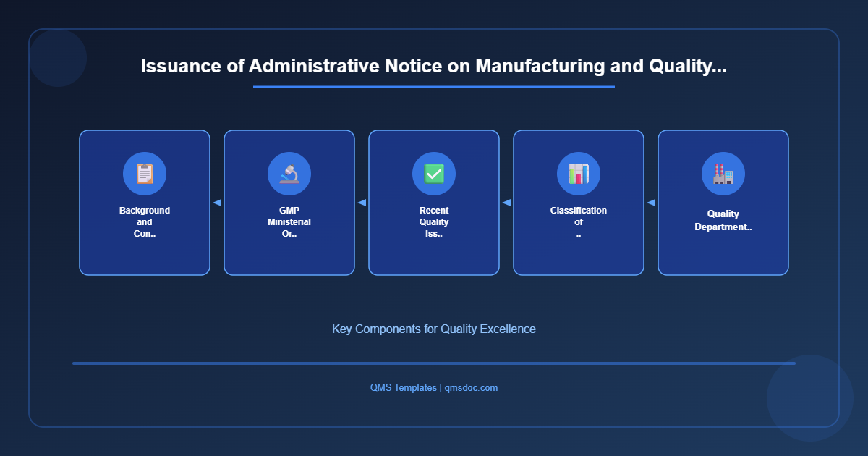This screenshot has width=868, height=456.
Task: Click the books icon on Classification card
Action: (x=579, y=174)
